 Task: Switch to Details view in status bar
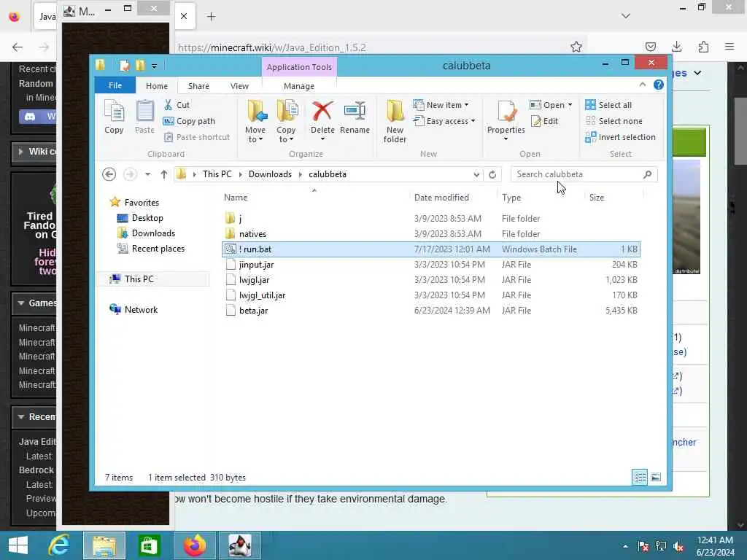pyautogui.click(x=640, y=477)
